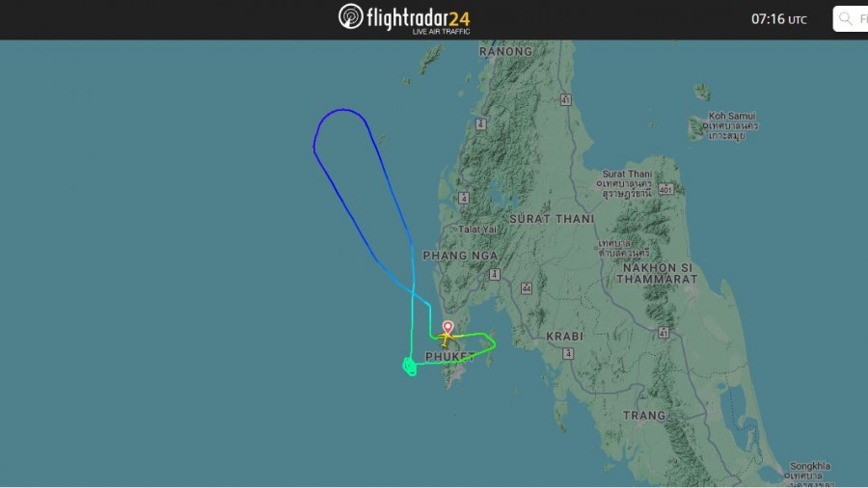The image size is (868, 488).
Task: Click the dark blue top of the flight loop
Action: coord(343,111)
